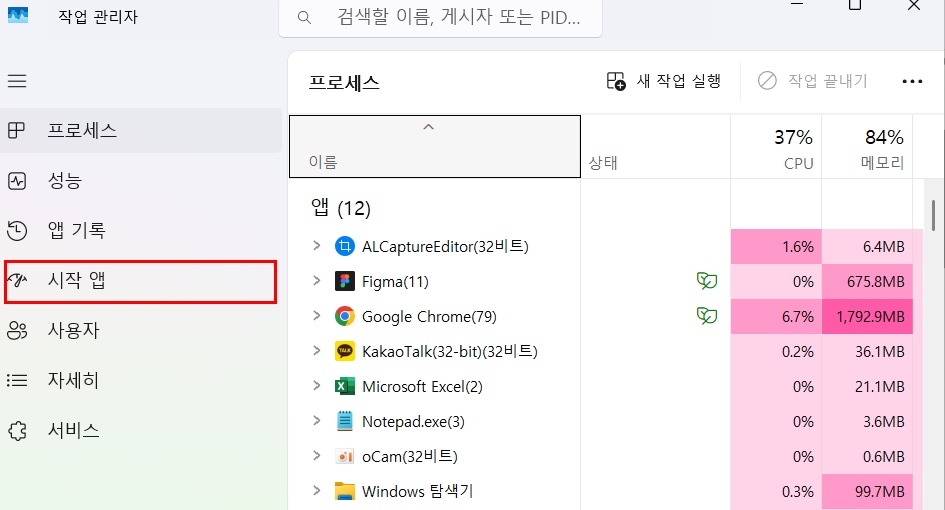
Task: Expand the Microsoft Excel(2) process group
Action: (x=316, y=385)
